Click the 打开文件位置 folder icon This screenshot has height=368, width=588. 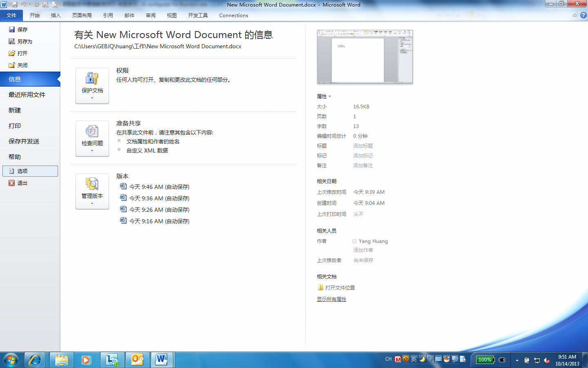click(321, 287)
